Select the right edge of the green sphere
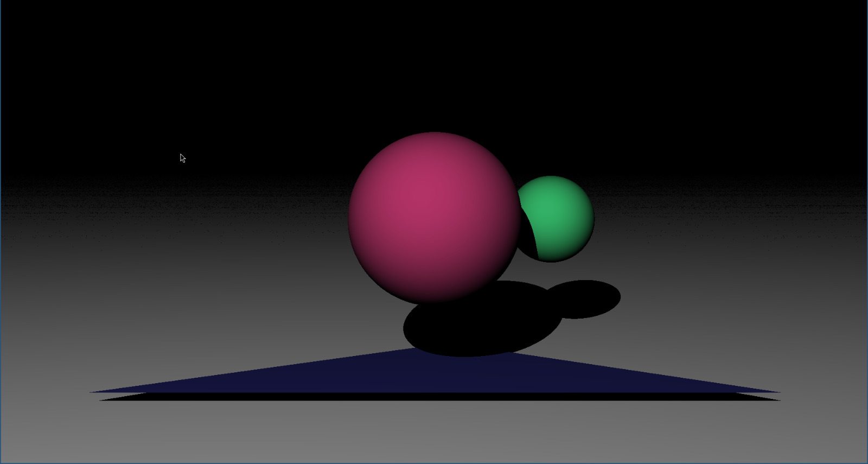 tap(592, 219)
